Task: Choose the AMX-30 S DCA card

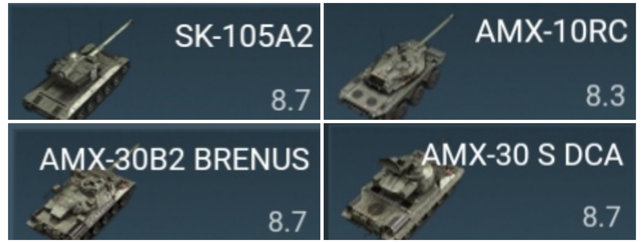Action: click(x=480, y=182)
